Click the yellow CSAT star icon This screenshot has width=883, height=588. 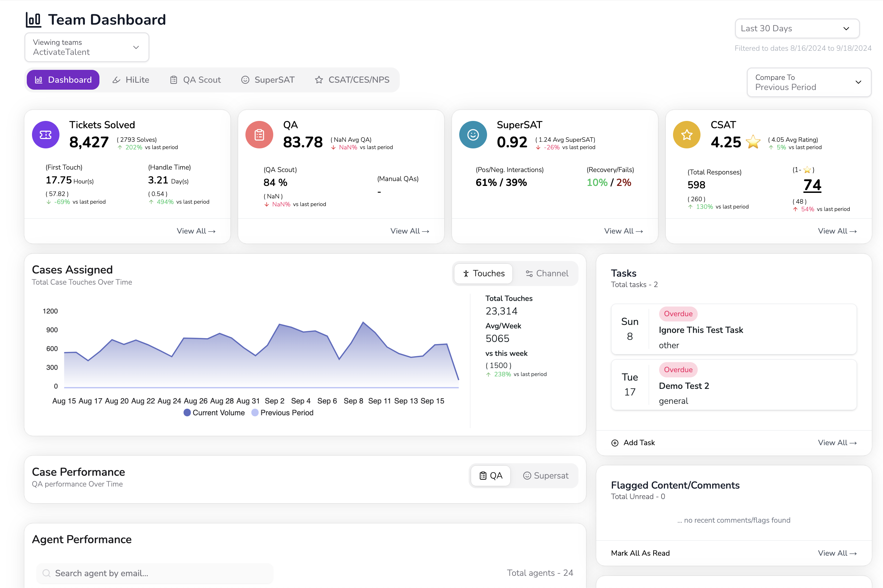(687, 134)
